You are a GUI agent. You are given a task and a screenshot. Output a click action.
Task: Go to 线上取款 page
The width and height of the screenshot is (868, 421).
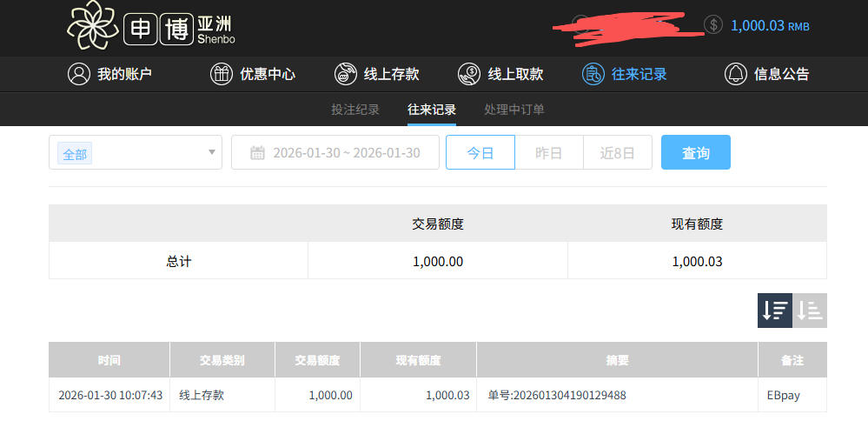pyautogui.click(x=515, y=74)
